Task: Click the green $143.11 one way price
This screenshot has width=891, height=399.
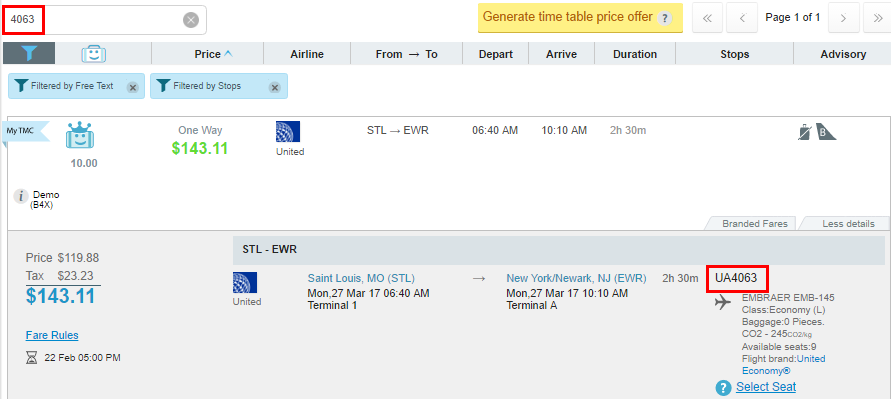Action: (199, 148)
